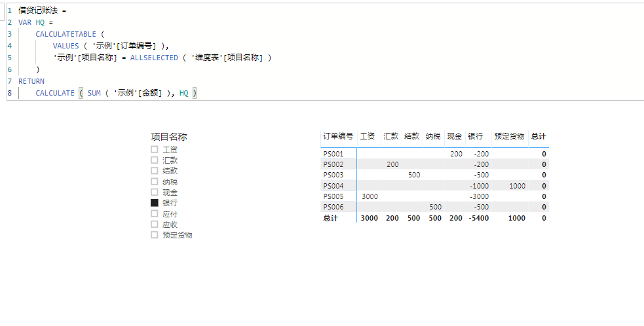Click the RETURN keyword in formula
Viewport: 644px width, 326px height.
(x=31, y=81)
